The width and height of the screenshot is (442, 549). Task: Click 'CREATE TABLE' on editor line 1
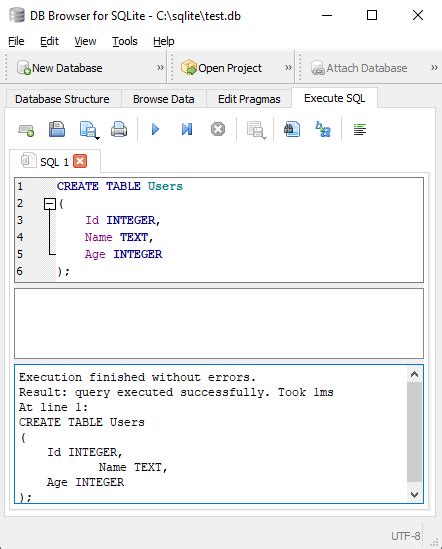99,186
